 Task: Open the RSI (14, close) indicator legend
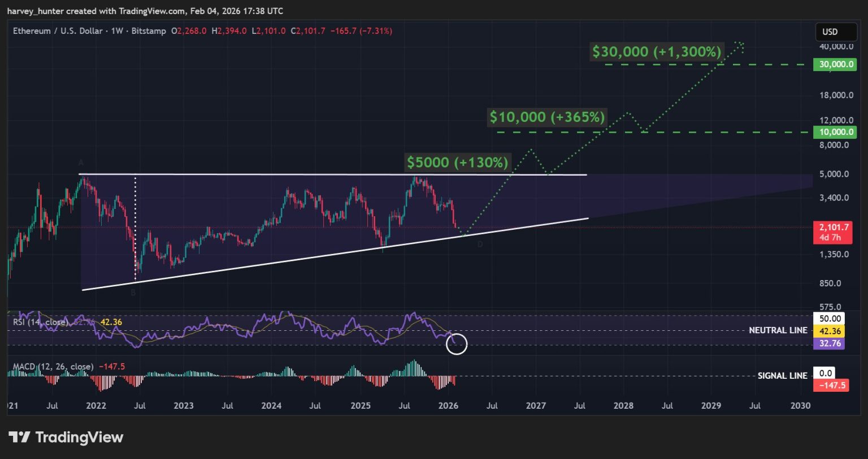click(x=40, y=322)
